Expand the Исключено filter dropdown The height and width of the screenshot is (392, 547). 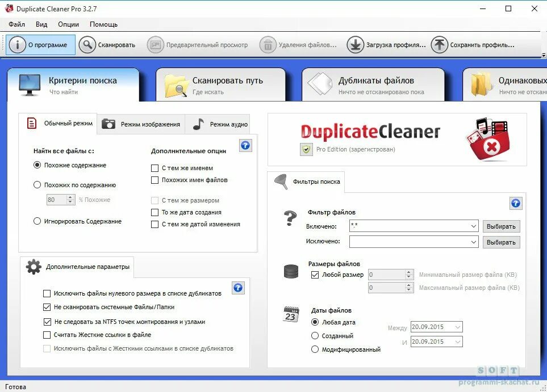(473, 242)
